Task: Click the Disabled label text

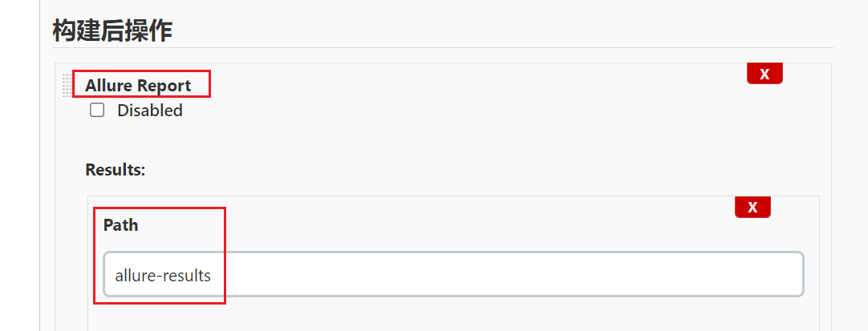Action: click(x=150, y=111)
